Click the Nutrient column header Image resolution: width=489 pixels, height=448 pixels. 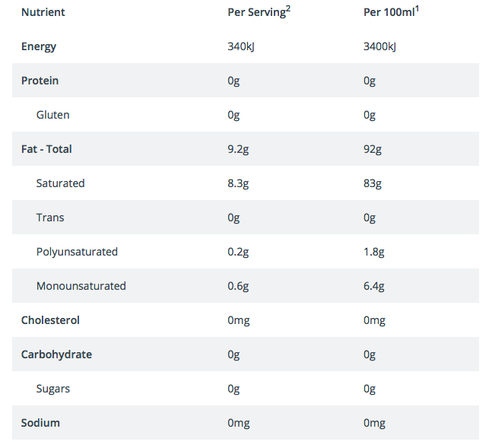pos(43,13)
